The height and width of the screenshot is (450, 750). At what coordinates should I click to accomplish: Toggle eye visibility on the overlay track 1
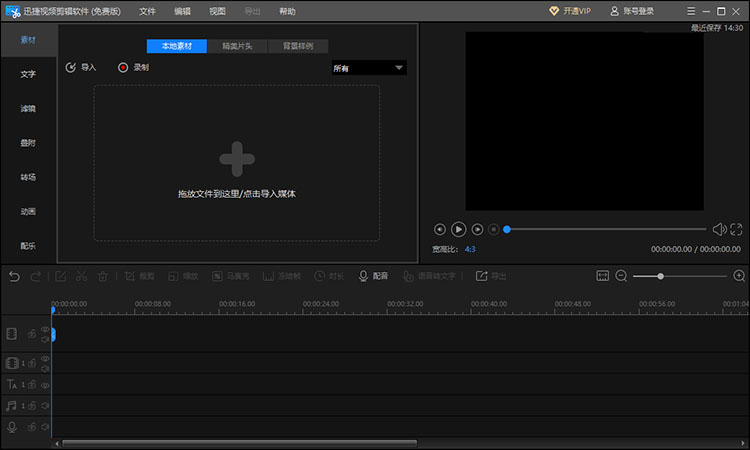[45, 359]
